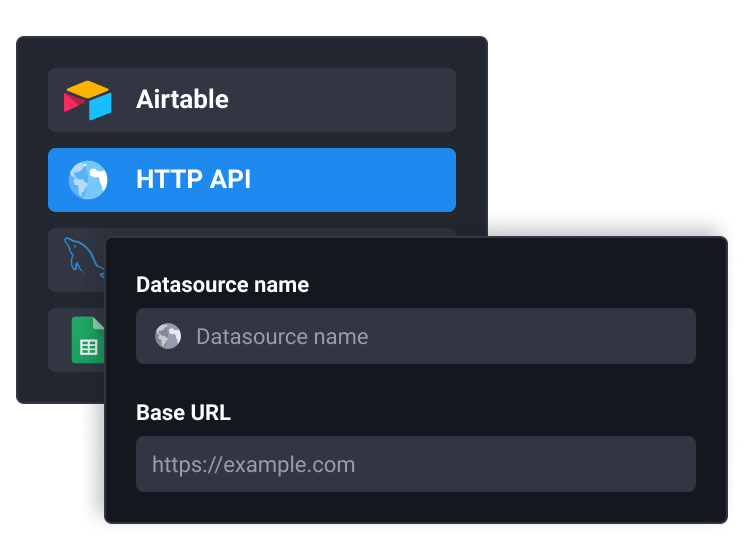
Task: Click the green Google Sheets icon
Action: pyautogui.click(x=88, y=340)
